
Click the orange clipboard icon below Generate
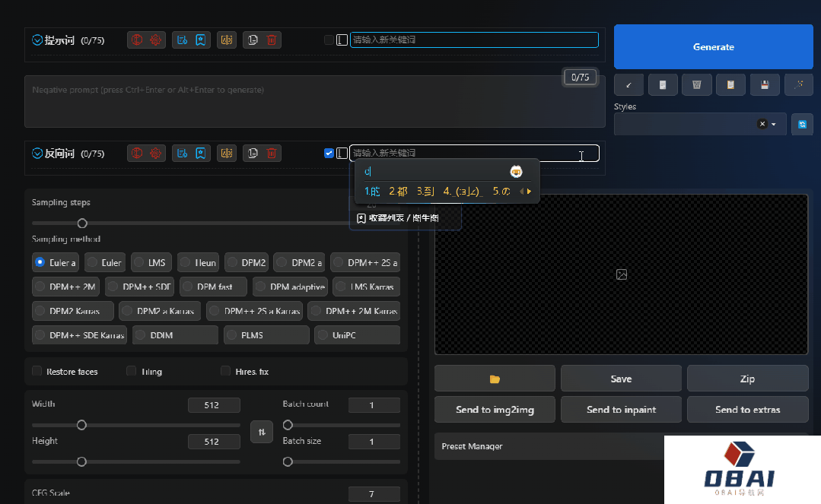(730, 84)
